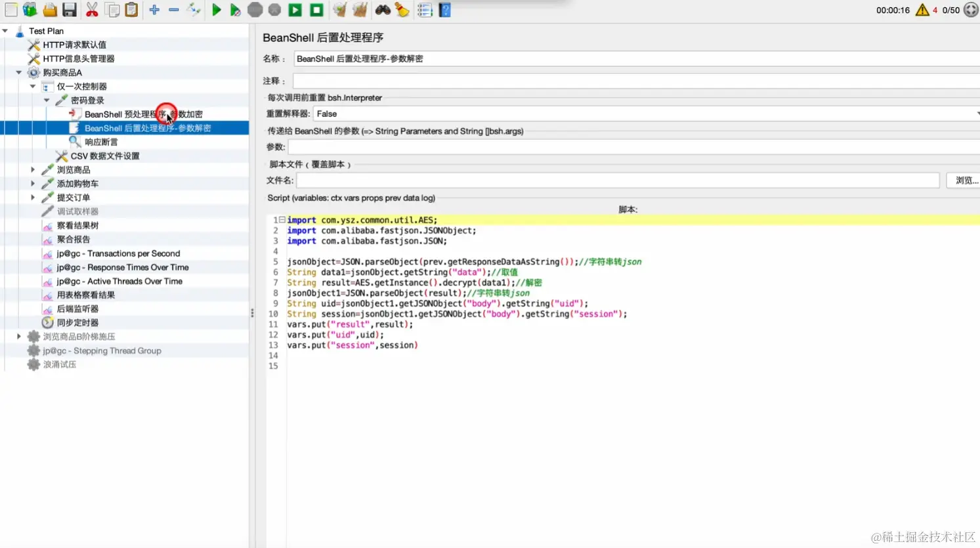The height and width of the screenshot is (548, 980).
Task: Expand the 浏览商品B阶梯施压 thread group
Action: (x=19, y=337)
